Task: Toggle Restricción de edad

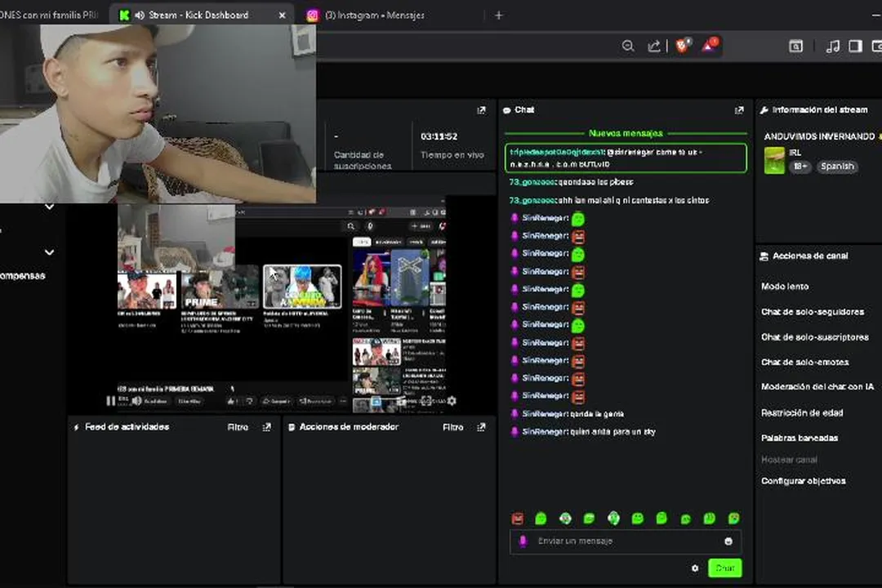Action: tap(802, 413)
